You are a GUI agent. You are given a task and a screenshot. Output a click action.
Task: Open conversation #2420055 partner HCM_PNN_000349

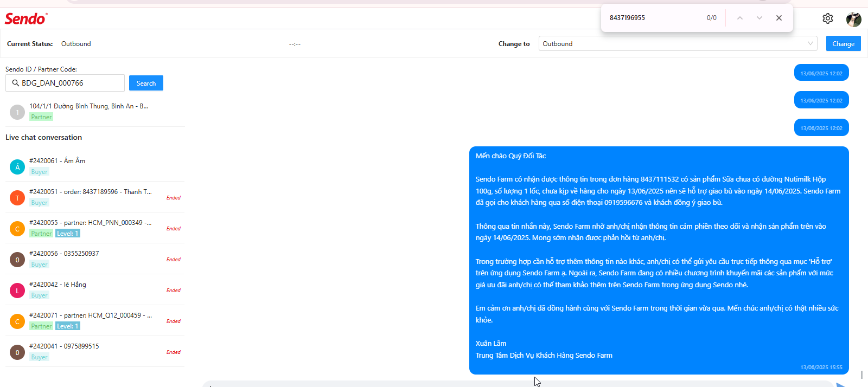(x=95, y=228)
